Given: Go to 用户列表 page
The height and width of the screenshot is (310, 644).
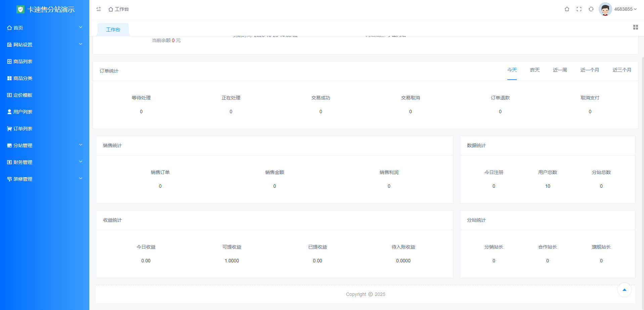Looking at the screenshot, I should [x=23, y=112].
